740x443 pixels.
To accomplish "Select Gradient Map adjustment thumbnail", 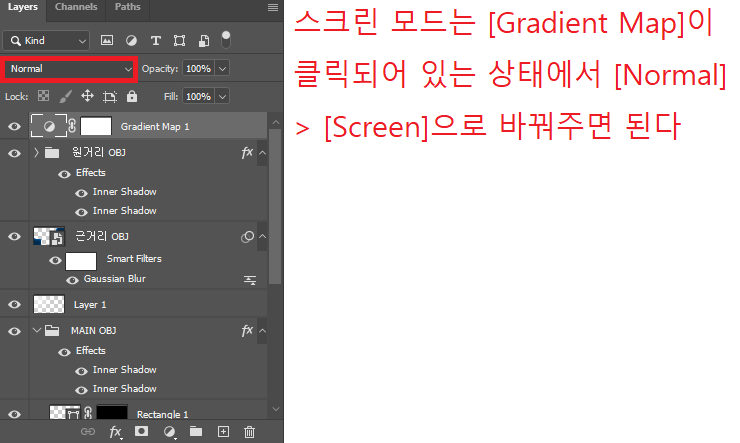I will click(49, 126).
